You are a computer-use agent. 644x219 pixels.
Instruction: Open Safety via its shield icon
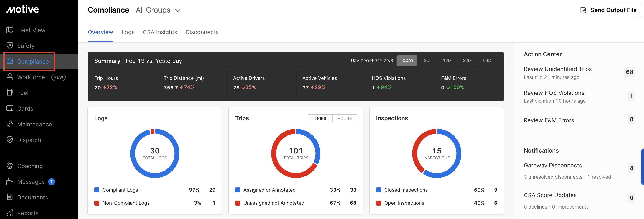pos(10,46)
